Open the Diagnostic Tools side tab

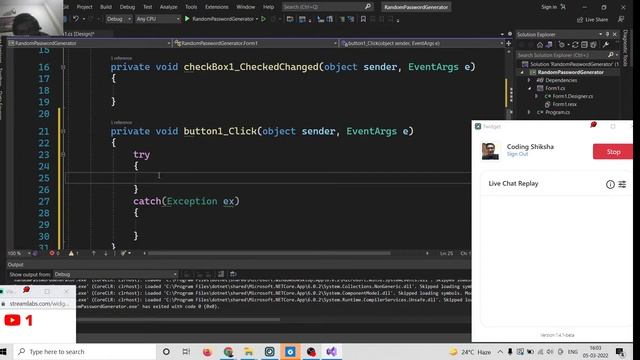pos(625,48)
